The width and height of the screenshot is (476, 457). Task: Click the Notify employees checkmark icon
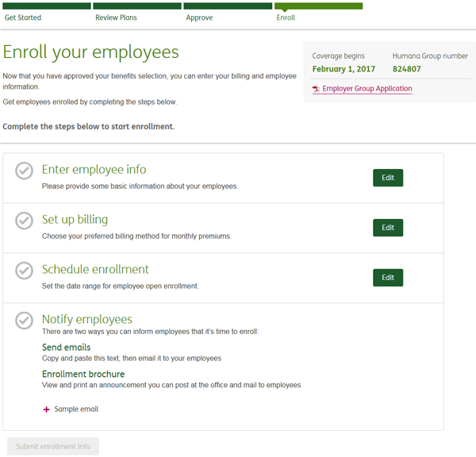(x=24, y=321)
